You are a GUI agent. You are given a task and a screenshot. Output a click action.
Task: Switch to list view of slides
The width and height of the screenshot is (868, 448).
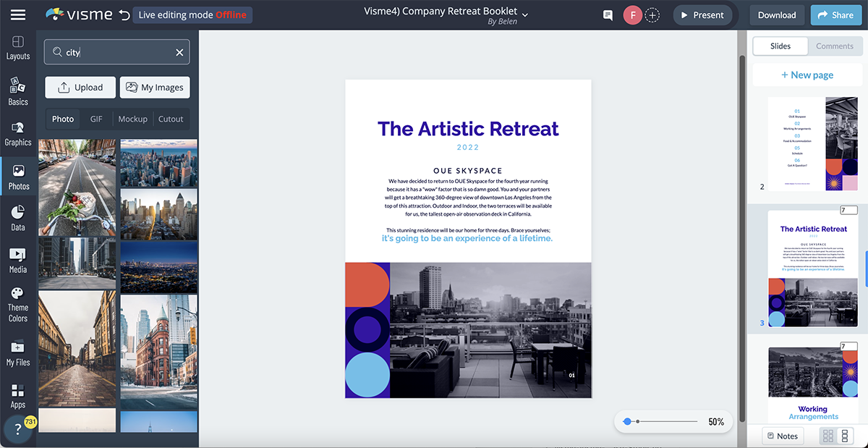[x=844, y=436]
